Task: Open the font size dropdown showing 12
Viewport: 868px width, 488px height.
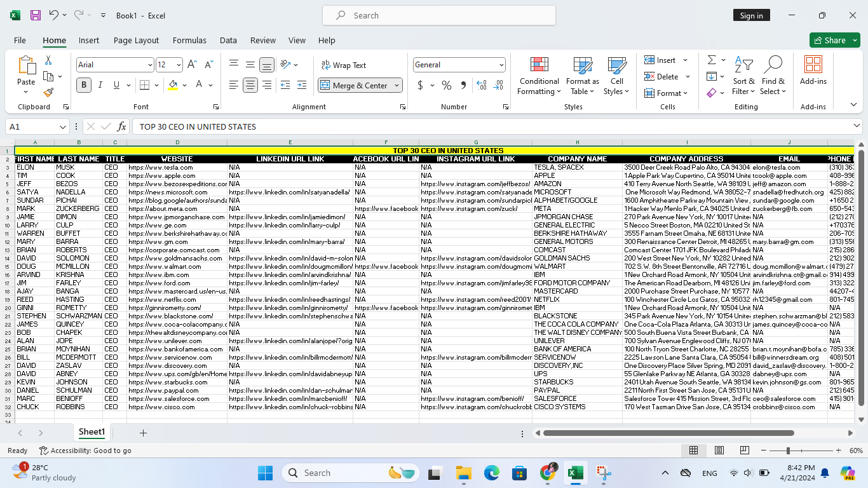Action: coord(179,65)
